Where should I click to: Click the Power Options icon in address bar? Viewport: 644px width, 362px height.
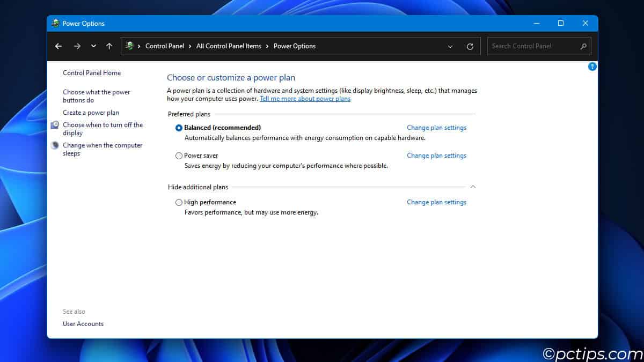point(129,46)
